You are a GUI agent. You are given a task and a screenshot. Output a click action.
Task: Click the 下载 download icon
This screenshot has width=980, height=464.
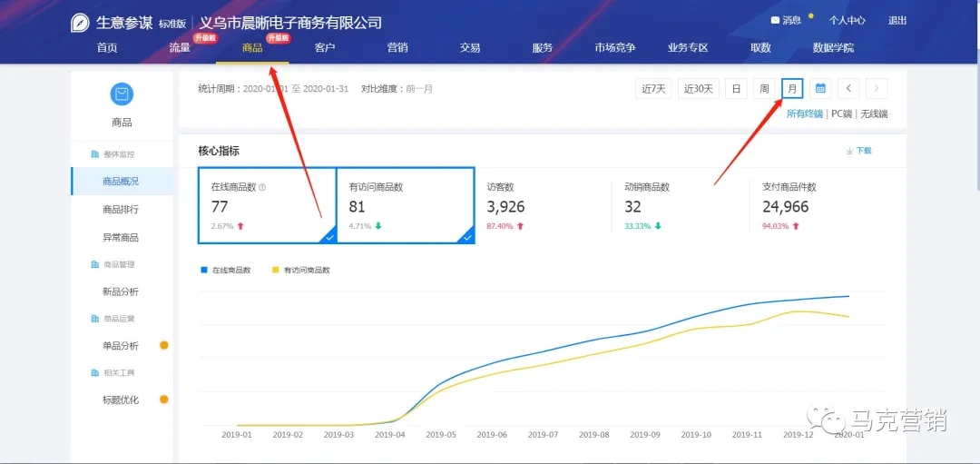click(x=849, y=151)
